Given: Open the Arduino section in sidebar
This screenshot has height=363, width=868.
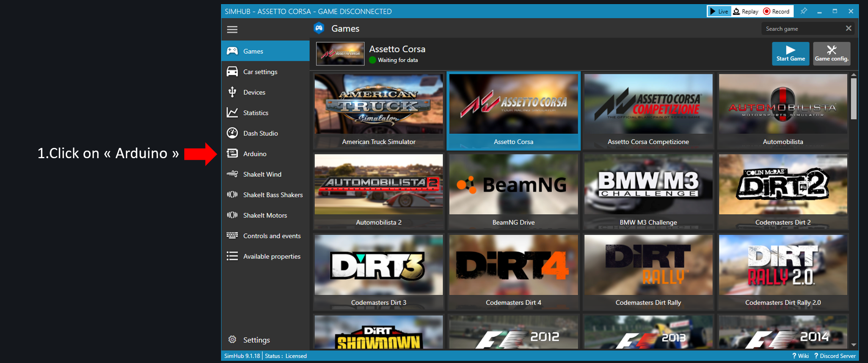Looking at the screenshot, I should click(254, 154).
